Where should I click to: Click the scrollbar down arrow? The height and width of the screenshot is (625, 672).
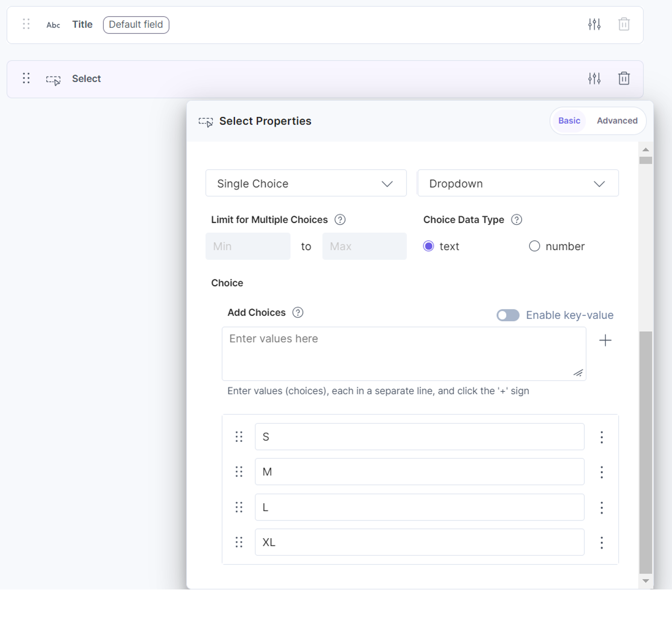point(646,581)
